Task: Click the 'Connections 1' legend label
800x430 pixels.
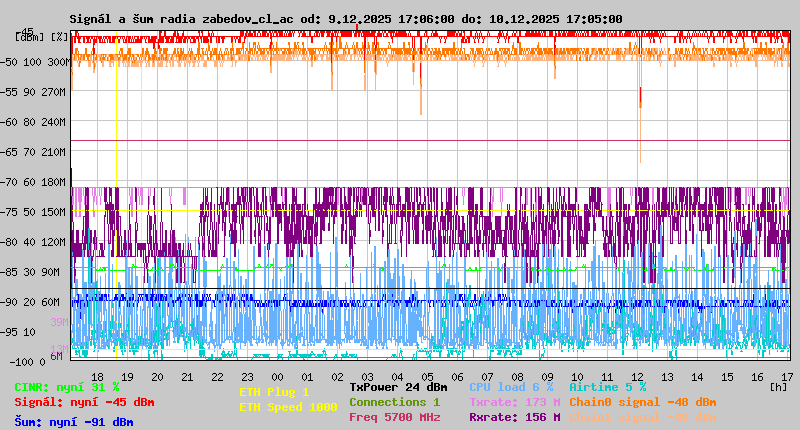Action: click(395, 402)
